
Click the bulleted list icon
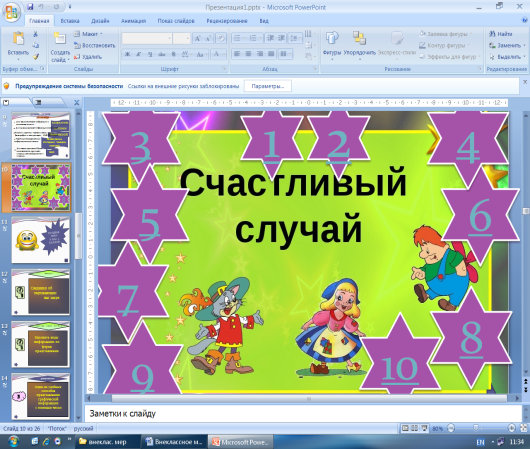point(237,38)
